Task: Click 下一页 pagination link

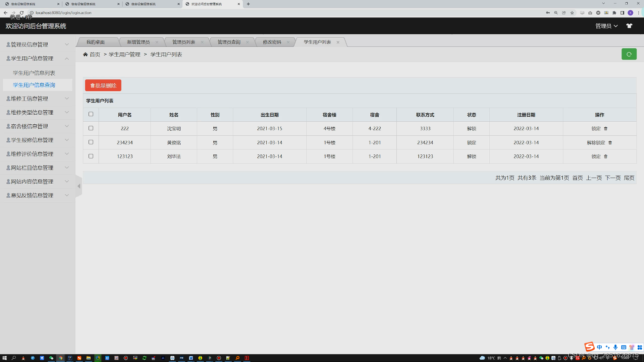Action: (613, 178)
